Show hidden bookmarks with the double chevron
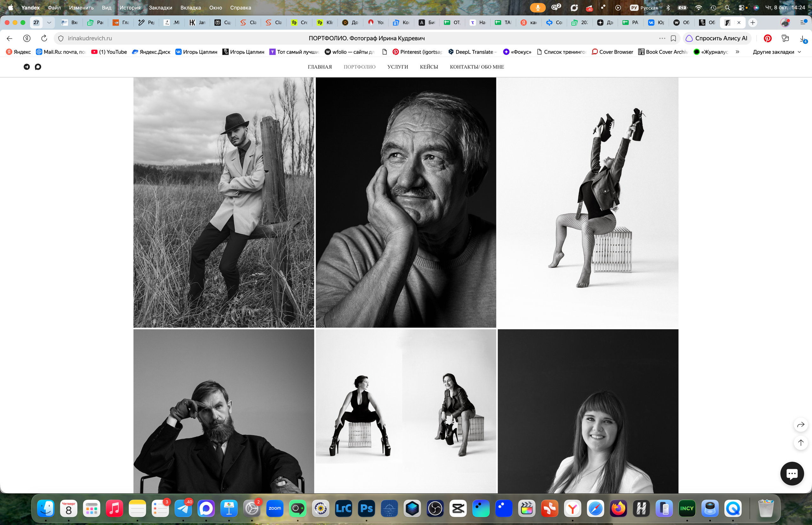This screenshot has height=525, width=812. point(737,52)
